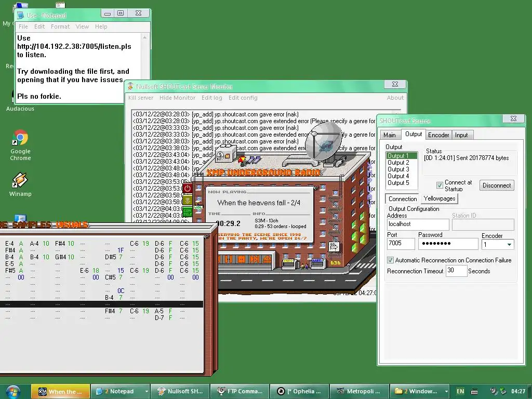Click the satellite dish on XMPlay roof
Viewport: 532px width, 399px height.
tap(323, 141)
